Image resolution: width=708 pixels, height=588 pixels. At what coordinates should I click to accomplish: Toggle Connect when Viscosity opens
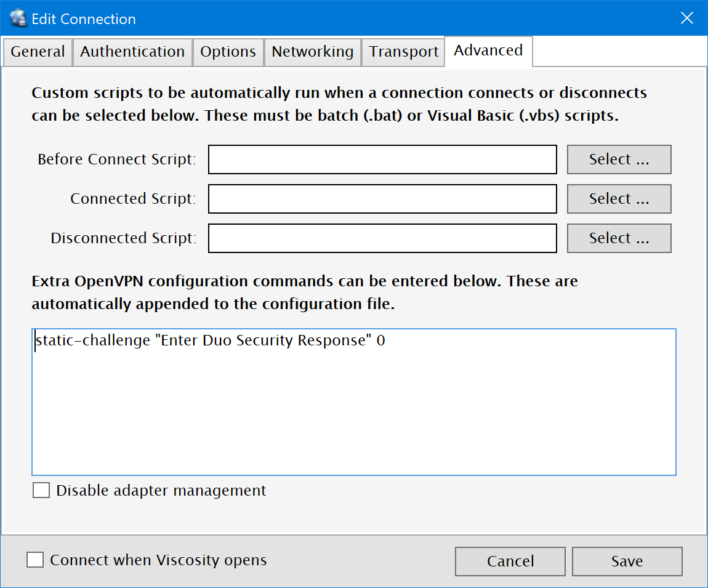pos(36,560)
